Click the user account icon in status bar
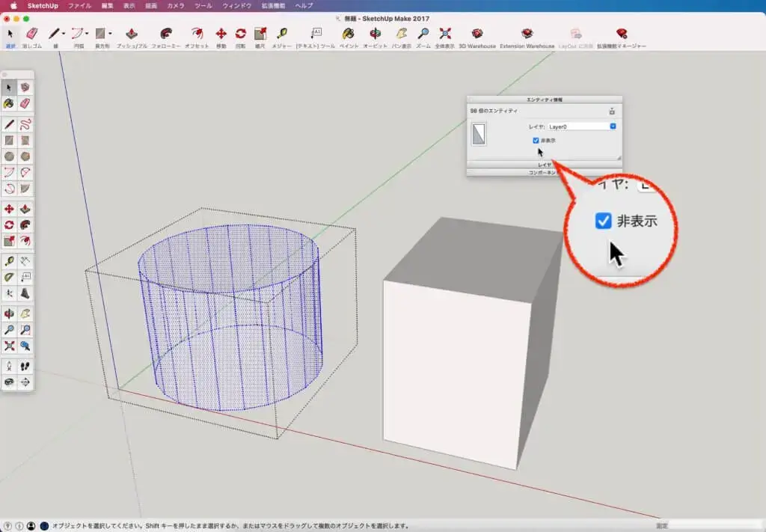 31,526
